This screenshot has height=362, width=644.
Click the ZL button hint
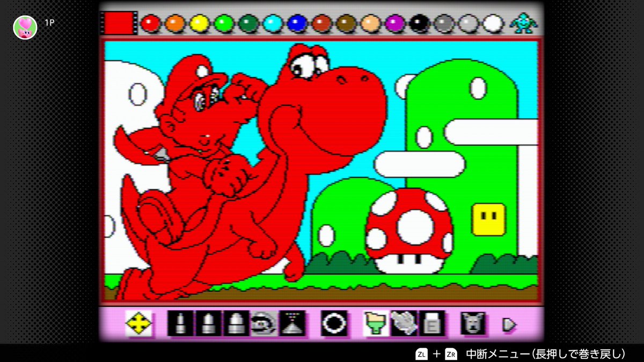click(422, 354)
